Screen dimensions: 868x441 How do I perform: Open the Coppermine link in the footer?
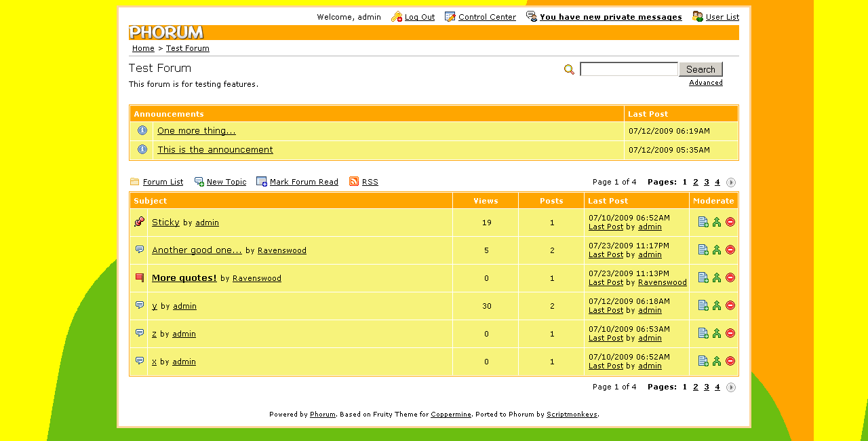point(451,414)
